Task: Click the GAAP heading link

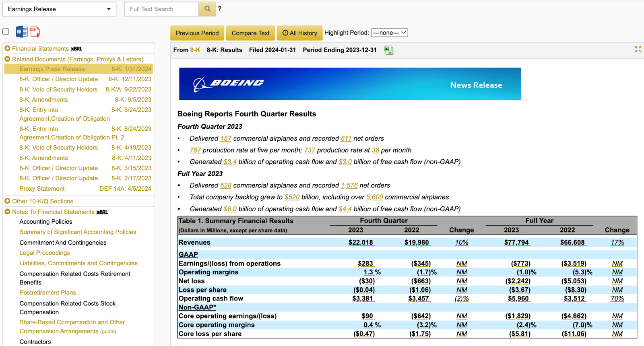Action: pos(188,254)
